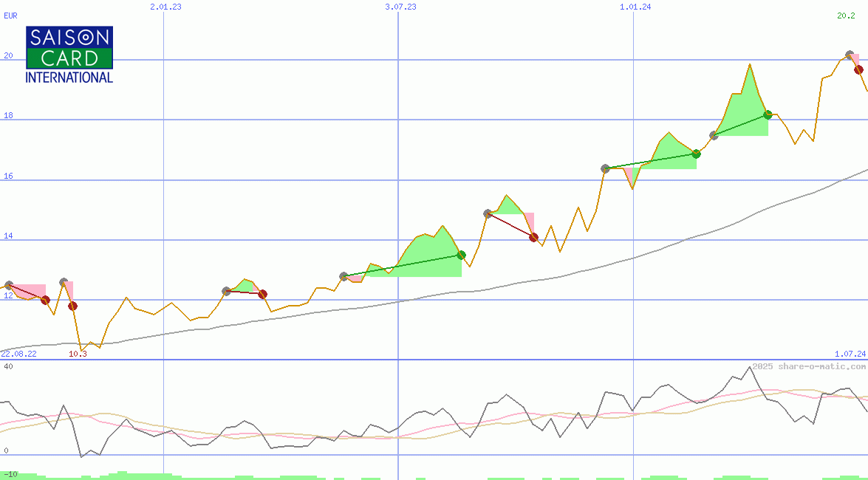868x480 pixels.
Task: Click the 40 indicator axis label
Action: coord(7,366)
